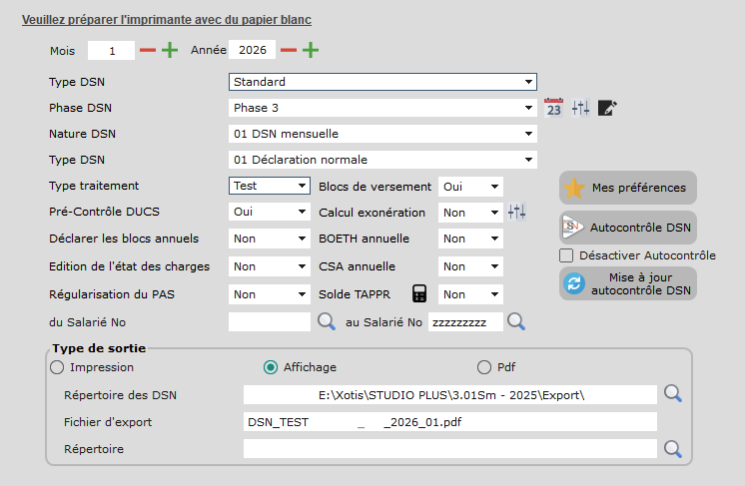Click the Mise à jour autocontrôle DSN button
Screen dimensions: 745x486
628,283
